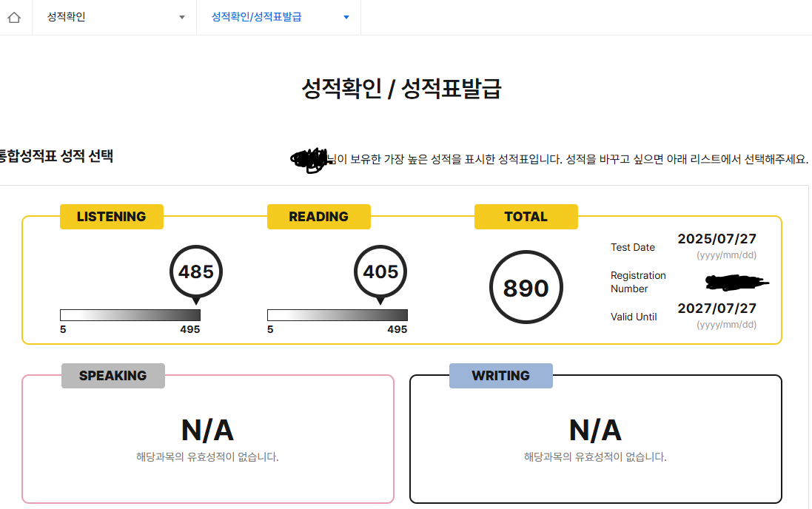Select the TOTAL yellow label
Image resolution: width=812 pixels, height=509 pixels.
pyautogui.click(x=526, y=217)
